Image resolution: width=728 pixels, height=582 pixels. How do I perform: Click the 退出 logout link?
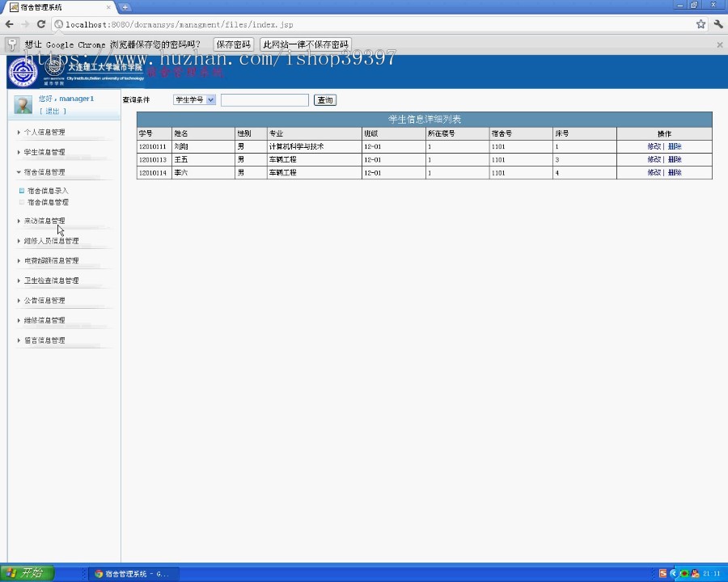pos(53,111)
